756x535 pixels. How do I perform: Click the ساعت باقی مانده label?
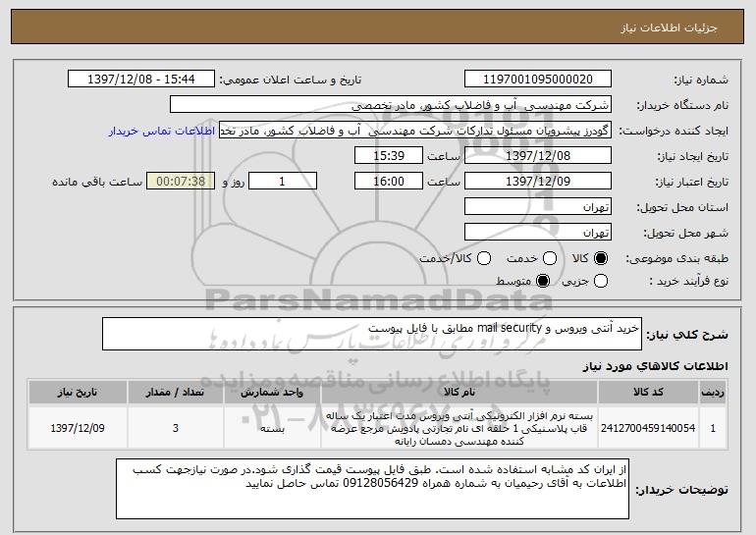(x=97, y=183)
